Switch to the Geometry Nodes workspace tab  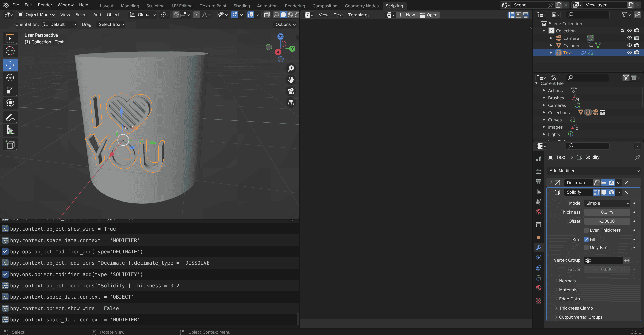(x=361, y=6)
